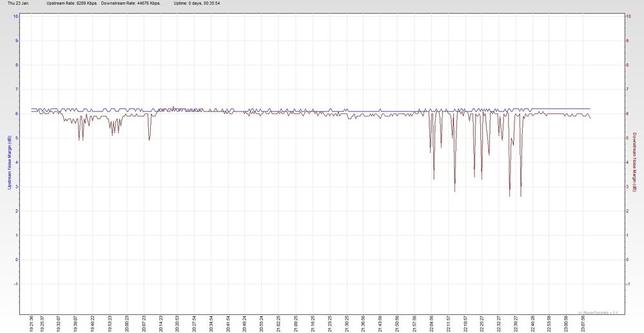Select time label 21:02:25 on the x-axis
Viewport: 644px width, 333px height.
278,323
